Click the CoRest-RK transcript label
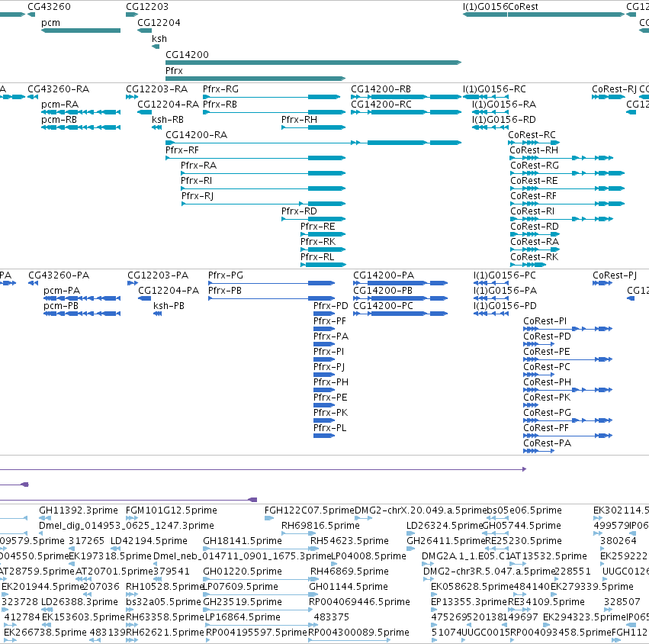The height and width of the screenshot is (644, 649). click(x=535, y=257)
